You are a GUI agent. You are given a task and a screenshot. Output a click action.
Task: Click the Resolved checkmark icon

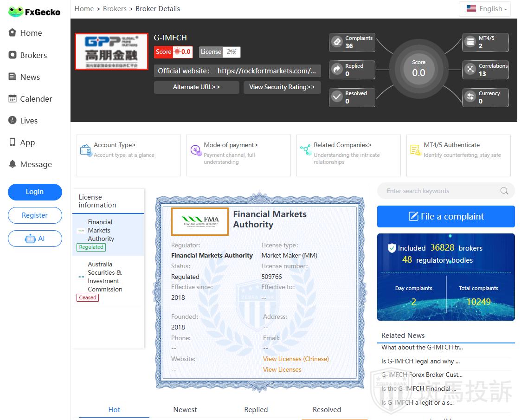coord(337,97)
